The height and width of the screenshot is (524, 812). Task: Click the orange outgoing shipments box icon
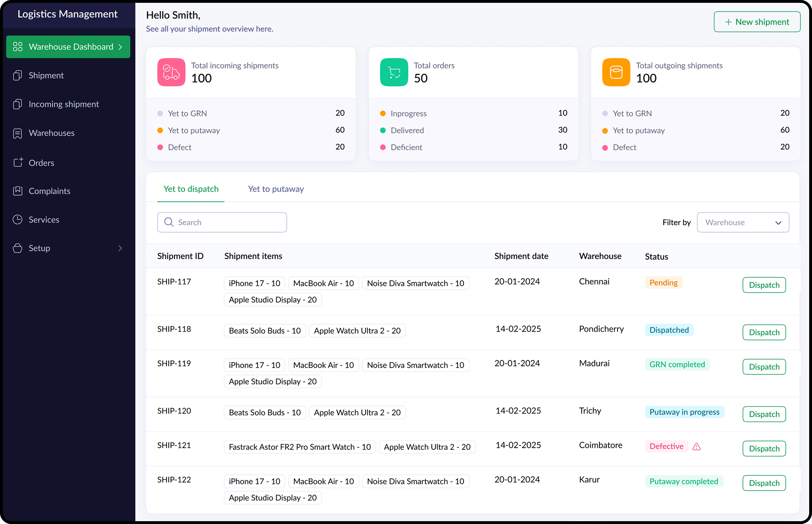click(x=616, y=72)
